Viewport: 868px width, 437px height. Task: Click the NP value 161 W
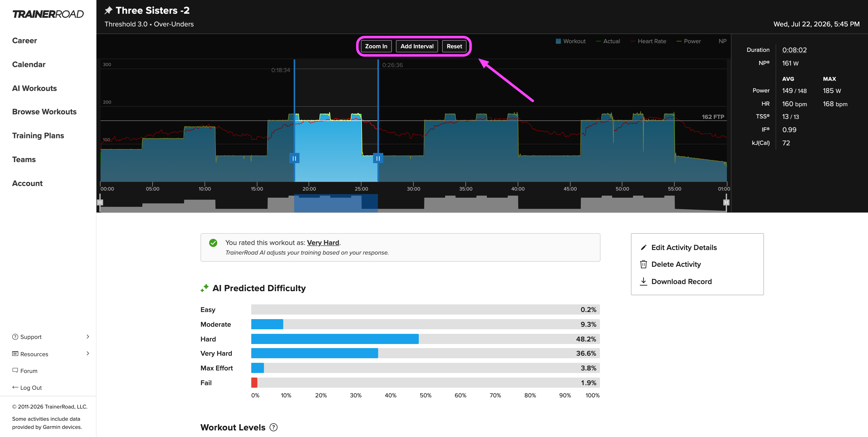click(790, 63)
